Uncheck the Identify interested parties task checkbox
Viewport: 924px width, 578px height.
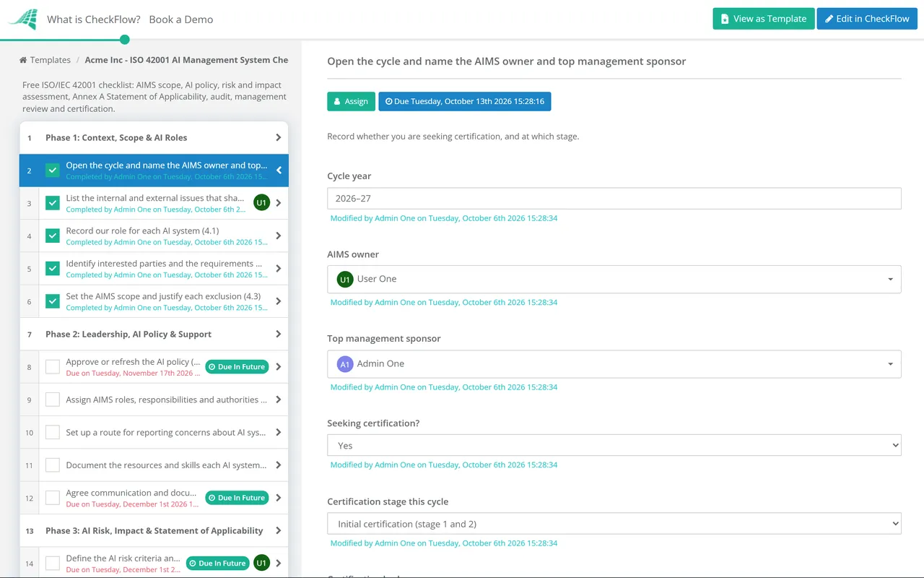(x=53, y=269)
